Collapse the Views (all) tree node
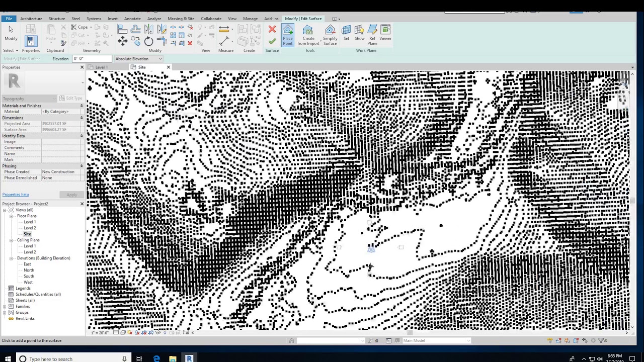This screenshot has width=644, height=362. 5,210
